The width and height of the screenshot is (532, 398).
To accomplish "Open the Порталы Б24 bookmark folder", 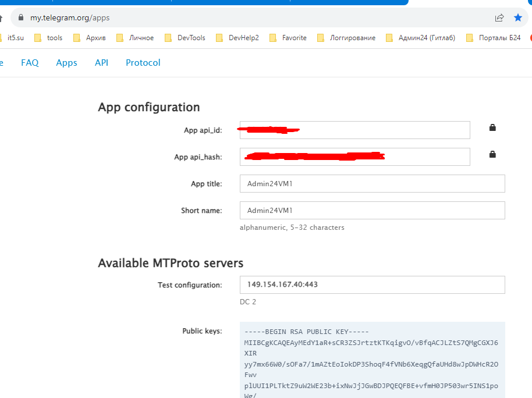I will coord(494,38).
